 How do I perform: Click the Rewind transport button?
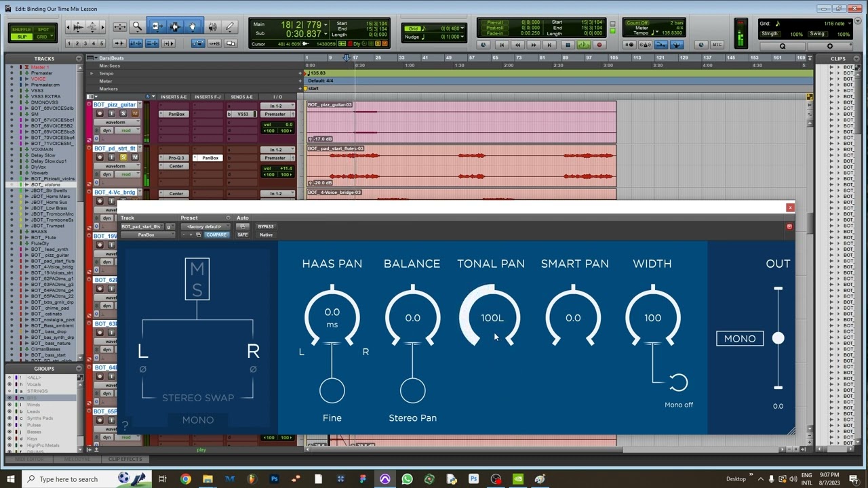(x=517, y=45)
